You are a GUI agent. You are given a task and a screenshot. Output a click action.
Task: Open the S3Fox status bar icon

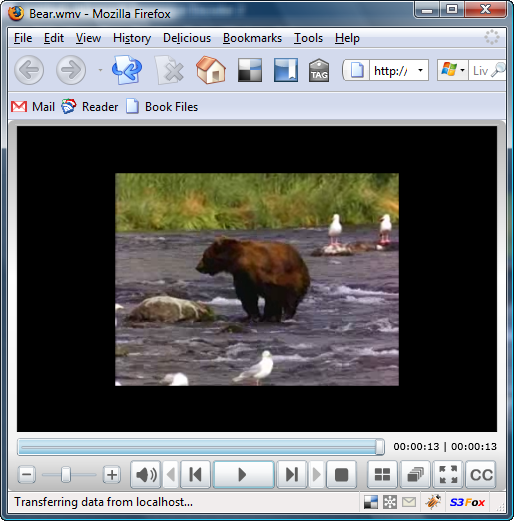click(x=467, y=502)
